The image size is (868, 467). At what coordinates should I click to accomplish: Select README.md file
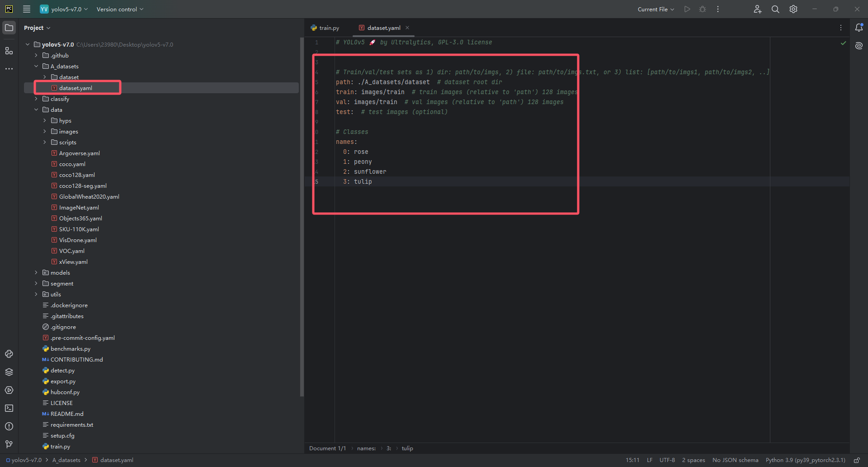point(67,414)
